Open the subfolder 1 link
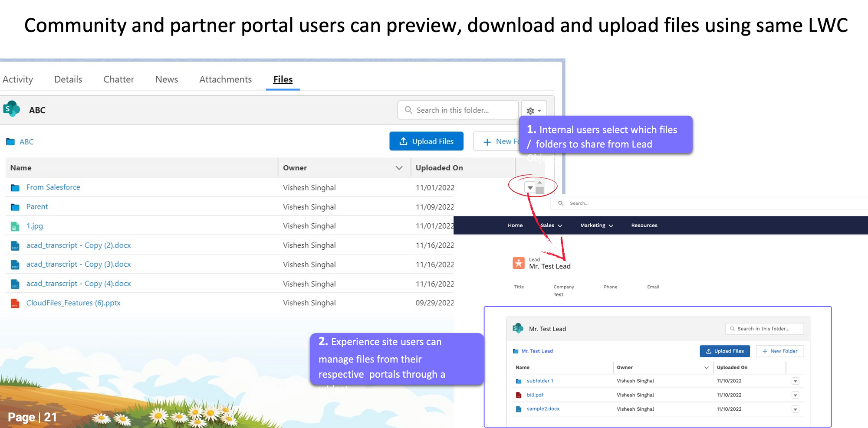This screenshot has height=428, width=868. [540, 381]
